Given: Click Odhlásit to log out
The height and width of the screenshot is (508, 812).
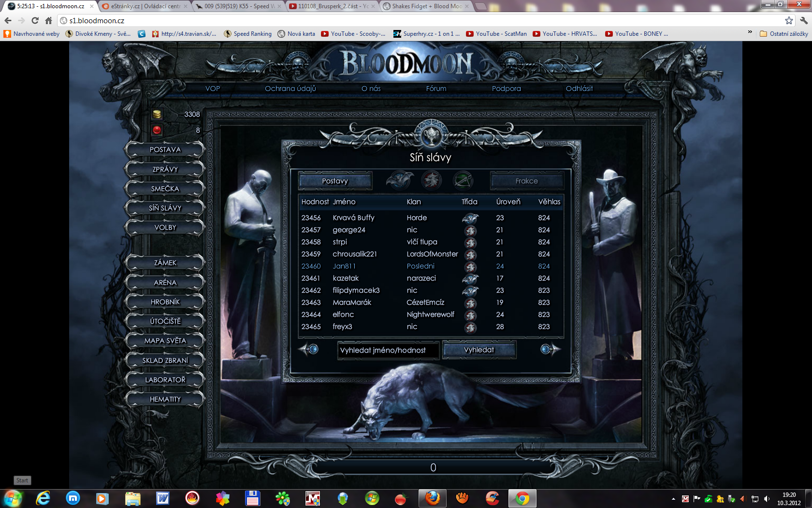Looking at the screenshot, I should pos(579,89).
